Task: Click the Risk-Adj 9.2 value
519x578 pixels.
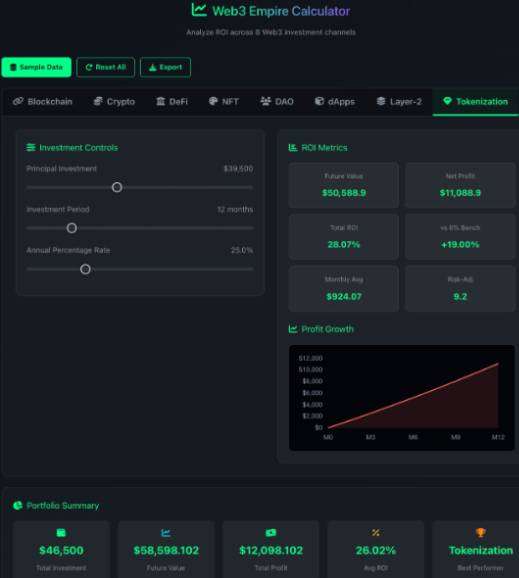Action: (460, 296)
